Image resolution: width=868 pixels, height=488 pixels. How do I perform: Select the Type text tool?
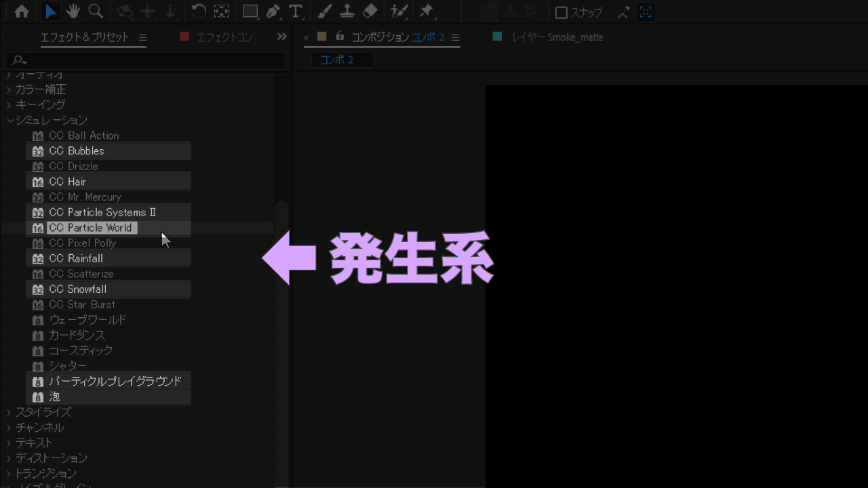click(296, 12)
